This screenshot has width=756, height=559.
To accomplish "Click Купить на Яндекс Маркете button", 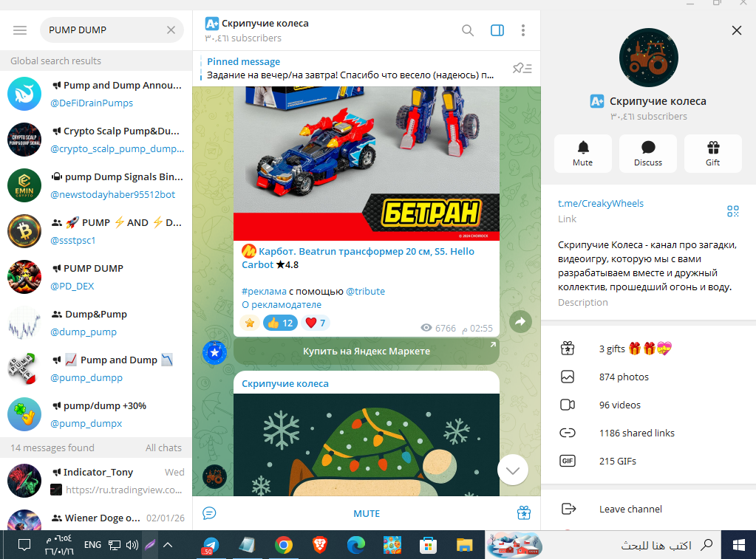I will tap(367, 351).
